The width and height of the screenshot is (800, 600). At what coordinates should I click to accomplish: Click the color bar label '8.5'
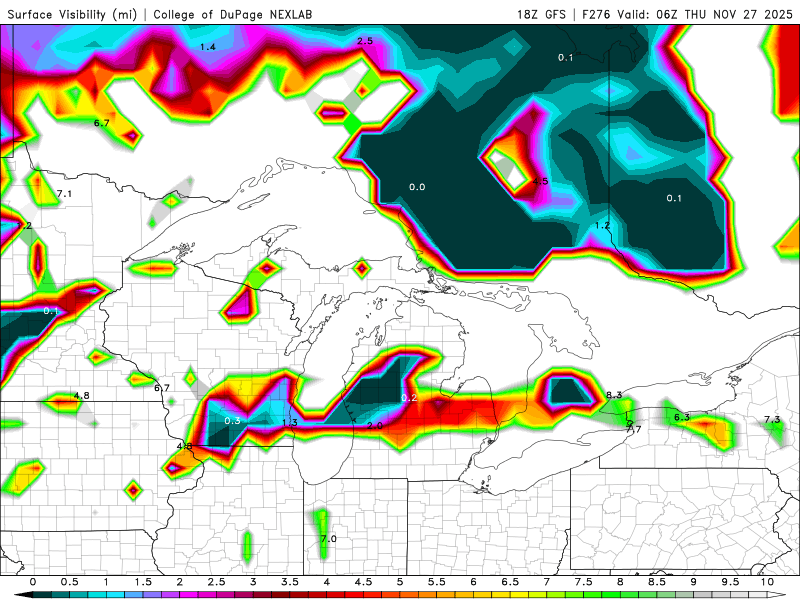pyautogui.click(x=657, y=582)
